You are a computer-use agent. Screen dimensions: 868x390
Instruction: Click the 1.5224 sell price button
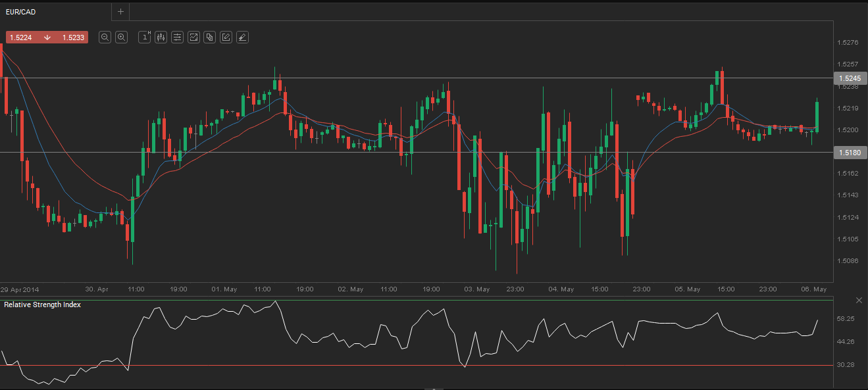coord(21,37)
